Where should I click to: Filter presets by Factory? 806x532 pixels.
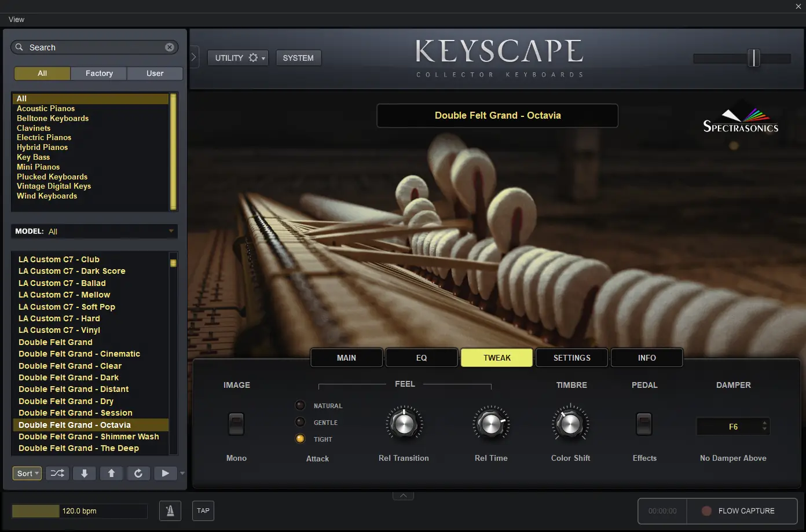coord(99,74)
